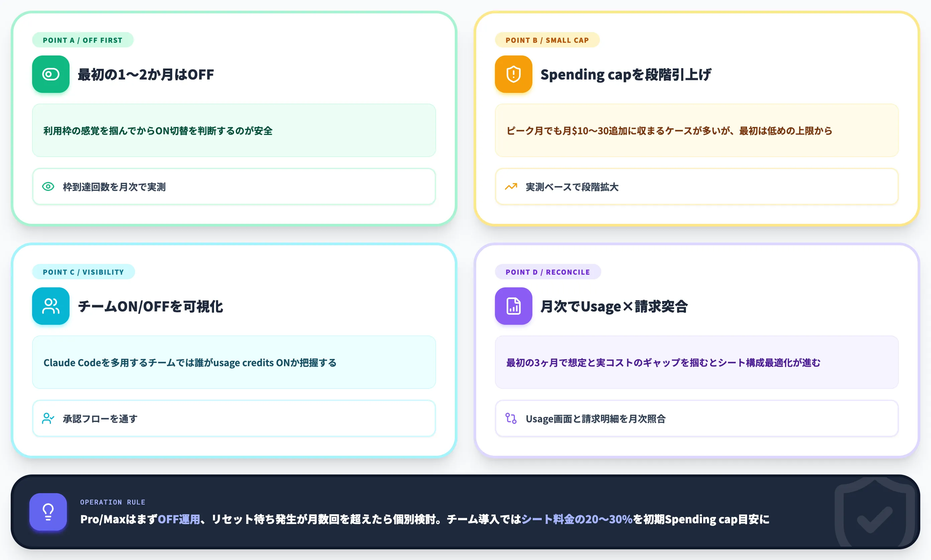The height and width of the screenshot is (560, 931).
Task: Click the text about ピーク月でも月$10〜30追加
Action: pyautogui.click(x=669, y=131)
